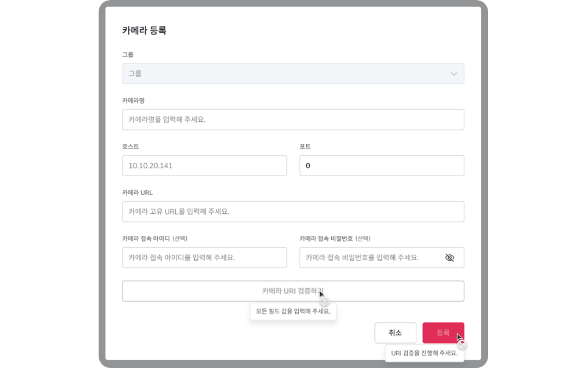Click the 모든 필드 값을 입력해 주세요 tooltip

(293, 311)
